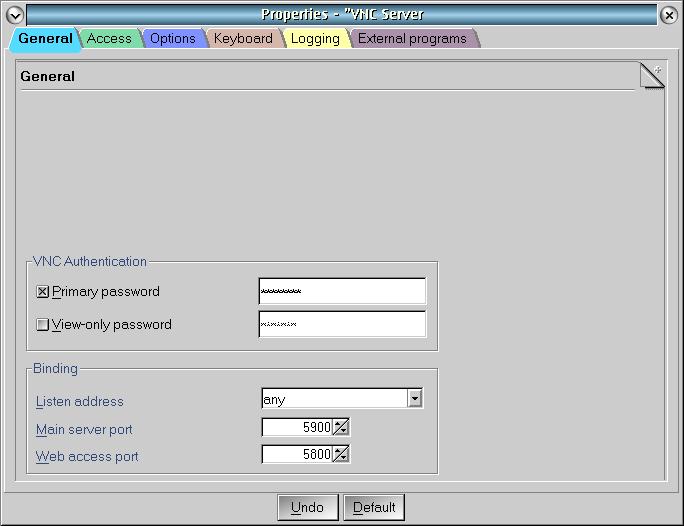The image size is (684, 526).
Task: Click the Properties - VNC Server title bar
Action: pyautogui.click(x=342, y=14)
